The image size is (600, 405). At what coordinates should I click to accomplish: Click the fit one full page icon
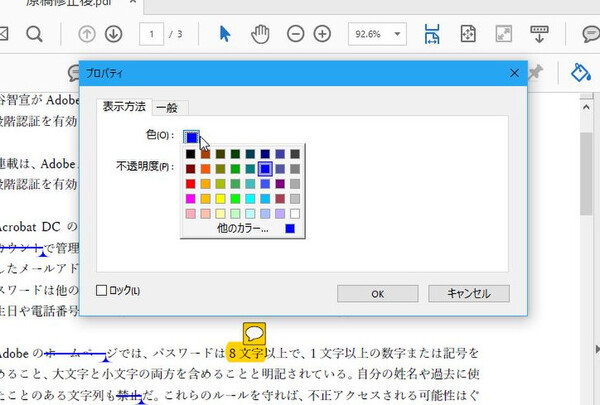click(468, 34)
